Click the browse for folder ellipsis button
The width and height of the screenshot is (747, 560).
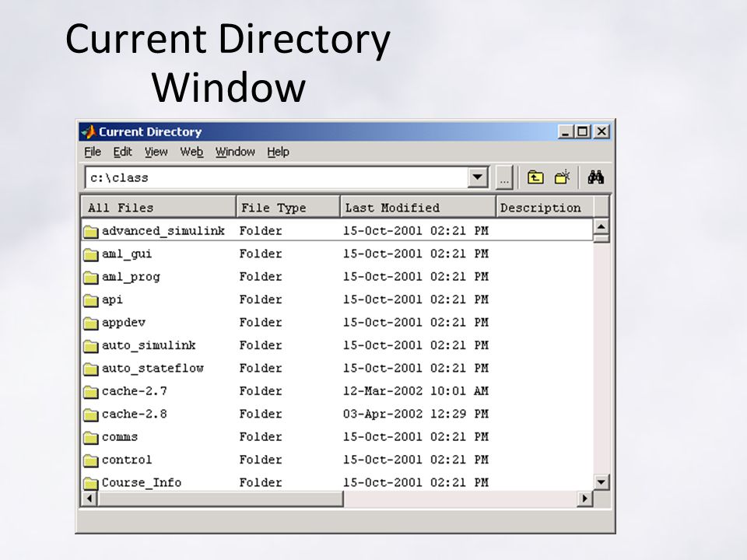pos(504,177)
